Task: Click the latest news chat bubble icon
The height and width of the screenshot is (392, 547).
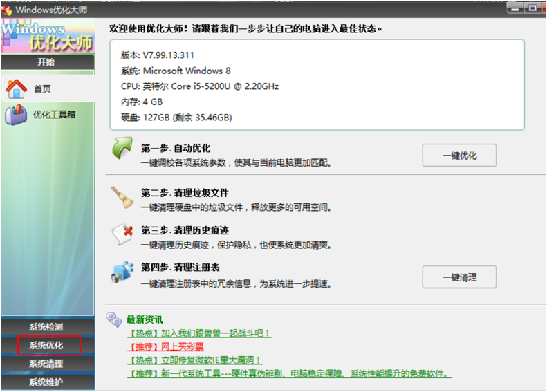Action: pos(113,319)
